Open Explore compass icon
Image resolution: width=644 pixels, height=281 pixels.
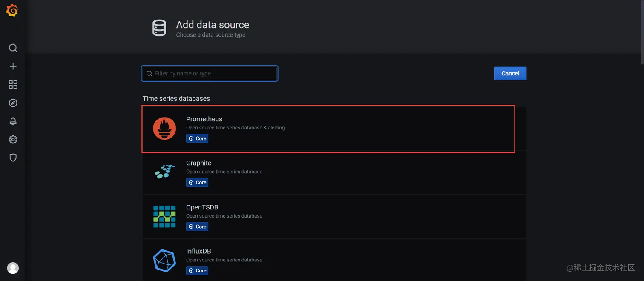pyautogui.click(x=13, y=103)
